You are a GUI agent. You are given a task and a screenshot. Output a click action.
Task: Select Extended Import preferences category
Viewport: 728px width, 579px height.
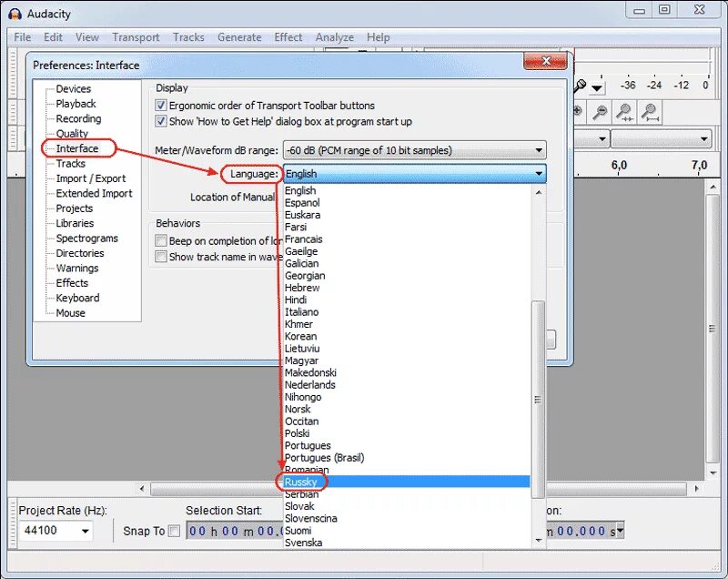[94, 193]
